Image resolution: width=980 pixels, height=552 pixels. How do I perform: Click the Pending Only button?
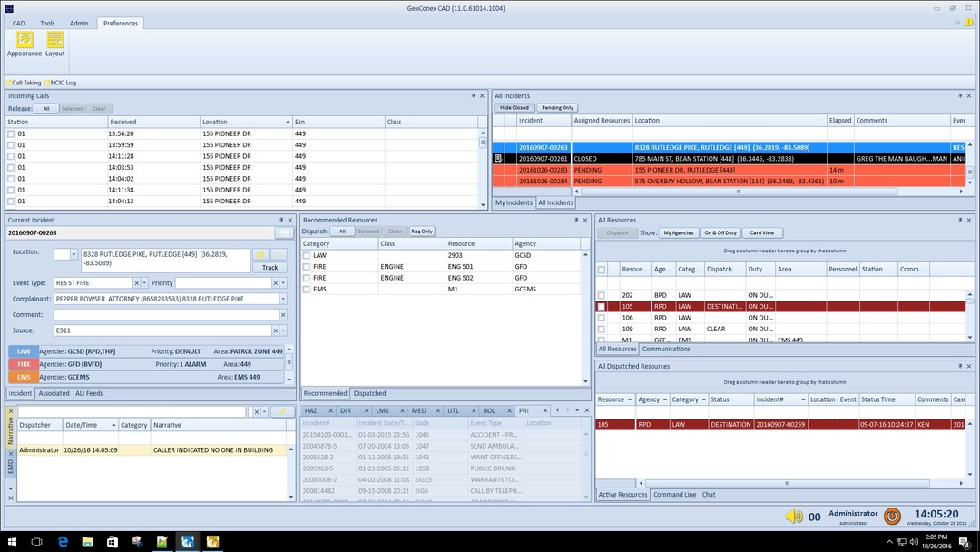click(x=557, y=107)
